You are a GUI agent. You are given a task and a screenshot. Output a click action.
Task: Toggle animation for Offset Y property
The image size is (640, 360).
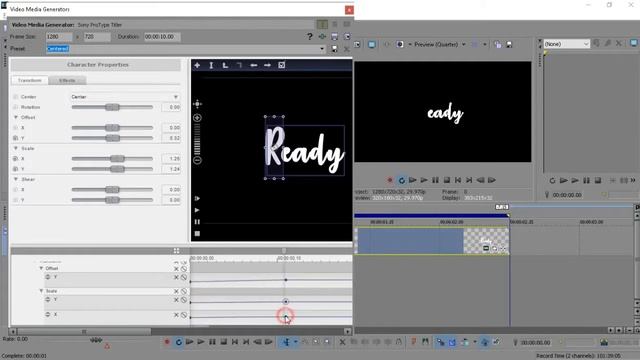tap(16, 138)
